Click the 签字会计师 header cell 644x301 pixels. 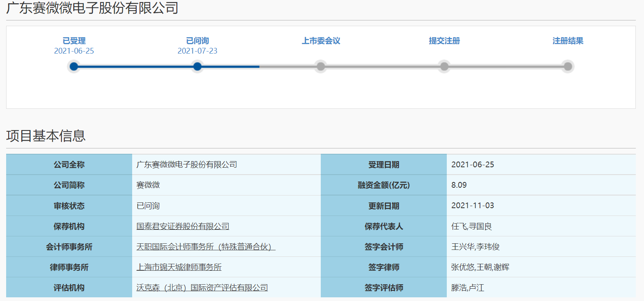(384, 247)
